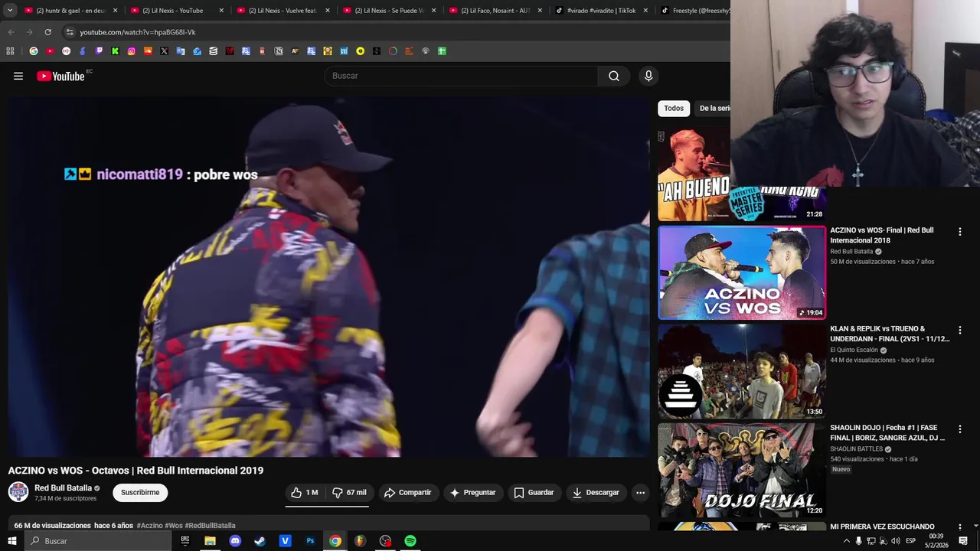Select the De la serie filter chip
This screenshot has height=551, width=980.
click(x=714, y=109)
